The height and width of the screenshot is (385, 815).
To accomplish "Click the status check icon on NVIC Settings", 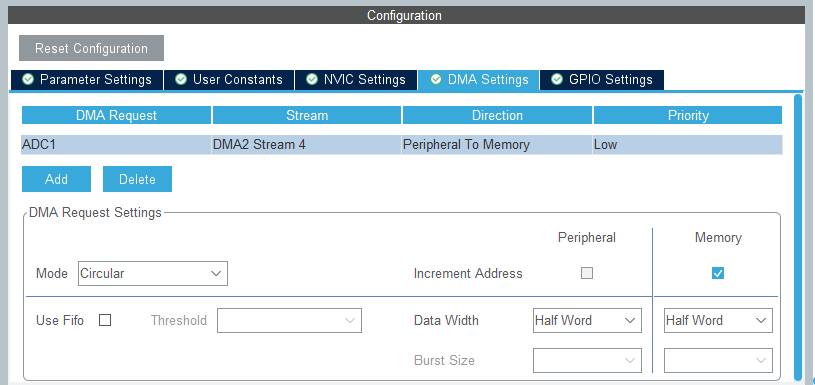I will coord(312,79).
